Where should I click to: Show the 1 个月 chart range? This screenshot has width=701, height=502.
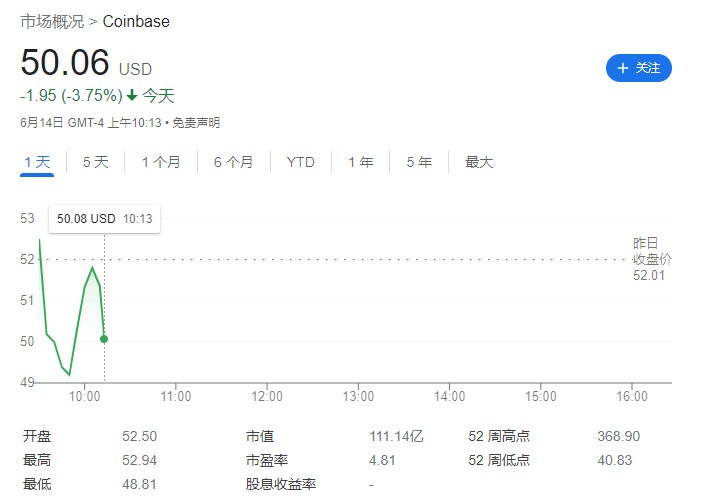pyautogui.click(x=161, y=162)
